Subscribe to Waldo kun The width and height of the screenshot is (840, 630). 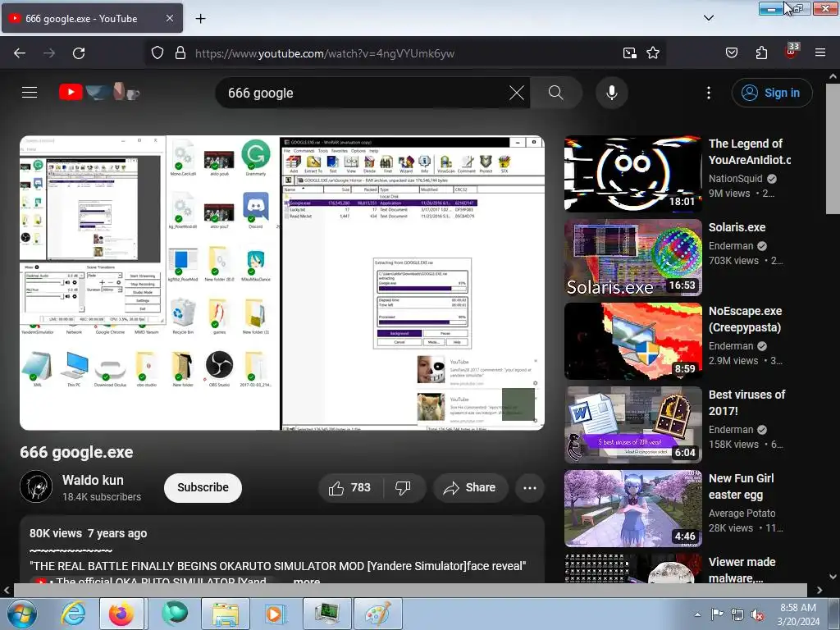203,487
